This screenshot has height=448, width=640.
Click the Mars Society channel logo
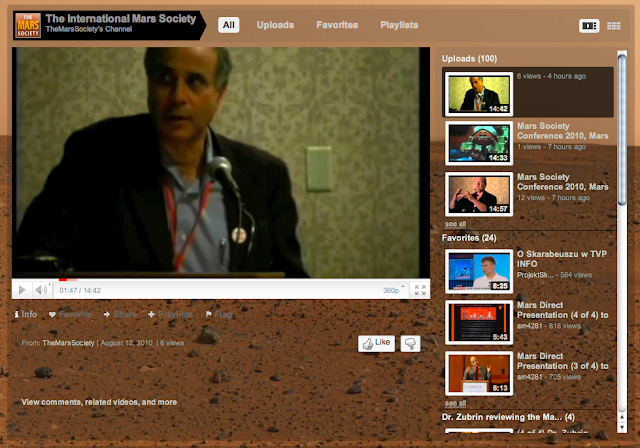point(28,25)
